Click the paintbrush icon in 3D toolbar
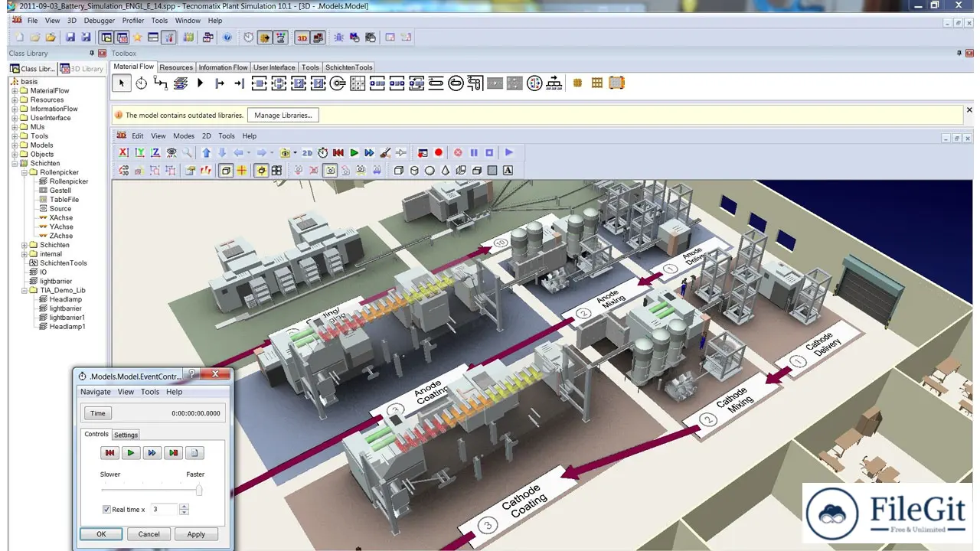 pyautogui.click(x=385, y=153)
